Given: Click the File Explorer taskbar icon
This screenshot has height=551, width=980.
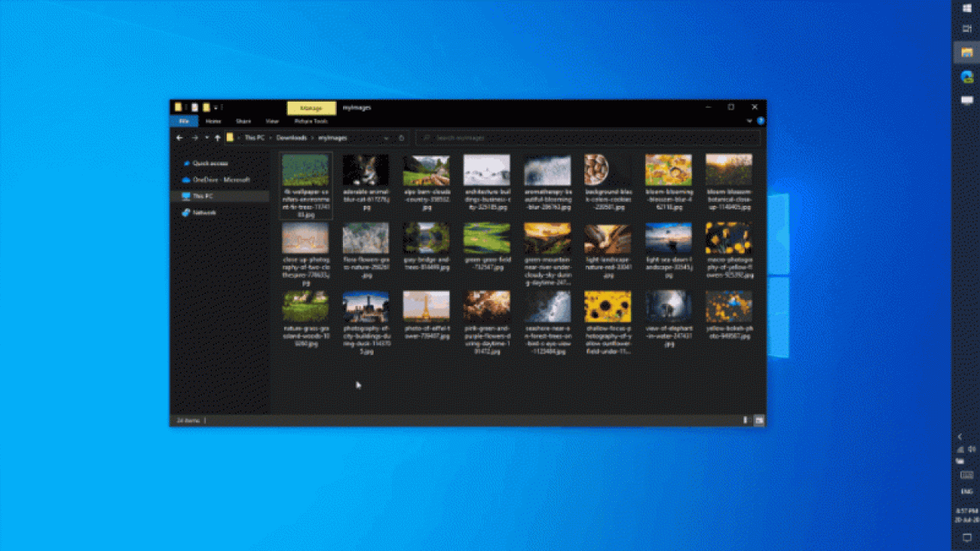Looking at the screenshot, I should (966, 52).
